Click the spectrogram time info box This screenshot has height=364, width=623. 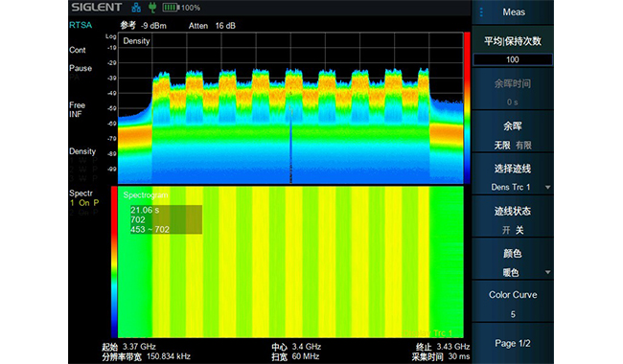click(166, 219)
